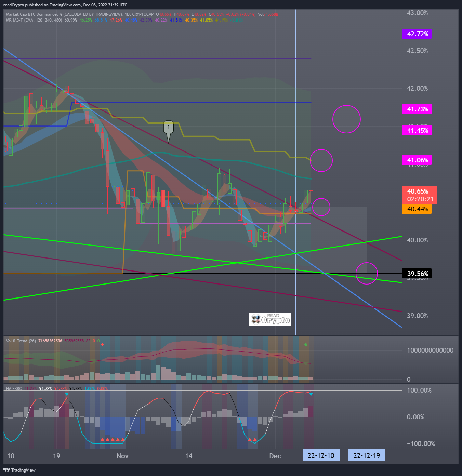462x476 pixels.
Task: Click the 19 label on time axis
Action: coord(56,456)
